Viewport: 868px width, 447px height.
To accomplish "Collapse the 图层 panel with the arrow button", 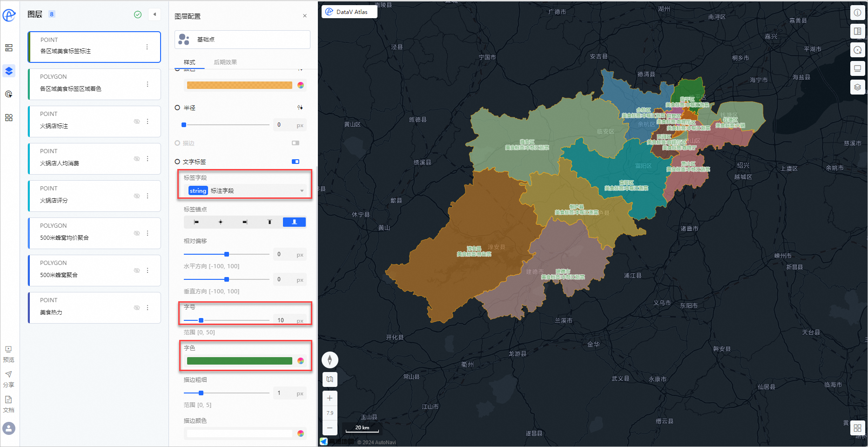I will 155,14.
